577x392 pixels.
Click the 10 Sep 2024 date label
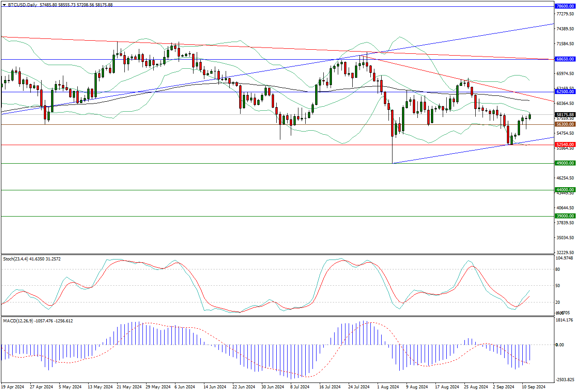click(x=534, y=387)
